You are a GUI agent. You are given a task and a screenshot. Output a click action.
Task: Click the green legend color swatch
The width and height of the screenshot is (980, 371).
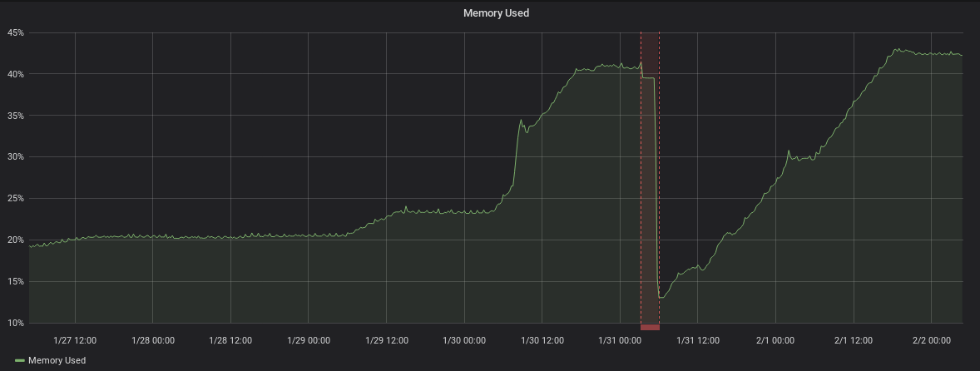point(20,361)
